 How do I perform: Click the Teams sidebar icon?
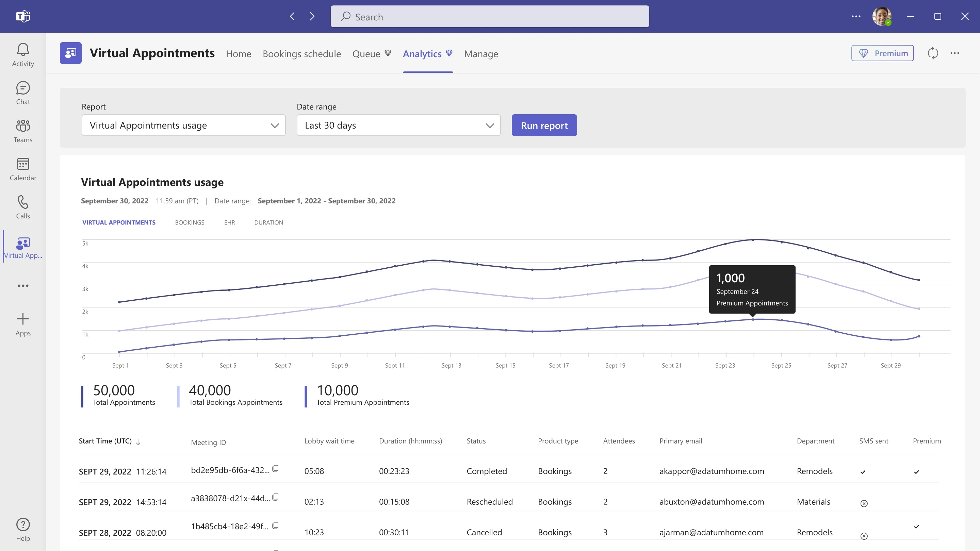tap(23, 131)
